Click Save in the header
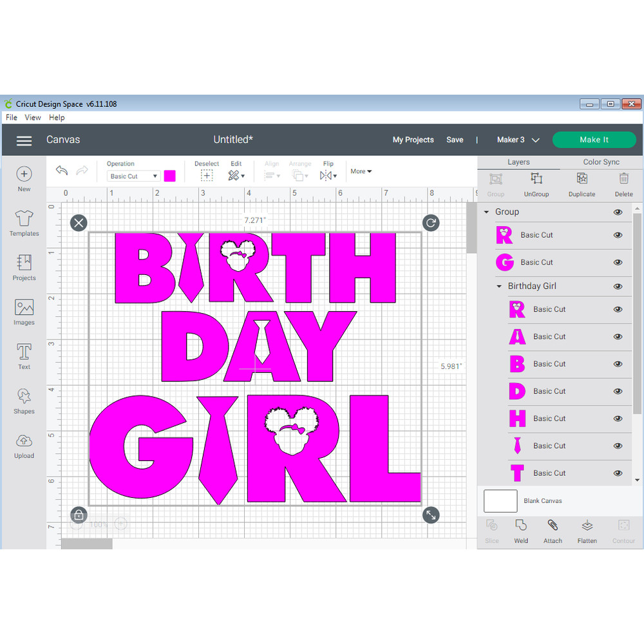This screenshot has width=644, height=644. (x=455, y=139)
